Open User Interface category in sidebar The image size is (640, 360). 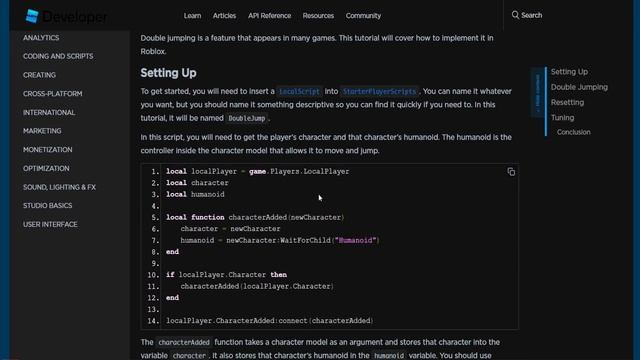[50, 224]
